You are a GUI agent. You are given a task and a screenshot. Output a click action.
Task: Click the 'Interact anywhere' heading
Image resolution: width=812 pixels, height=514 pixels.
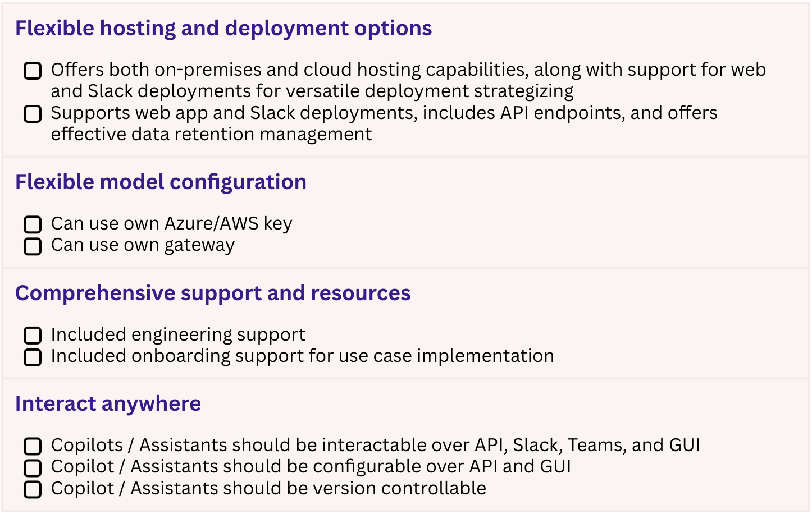pyautogui.click(x=108, y=403)
